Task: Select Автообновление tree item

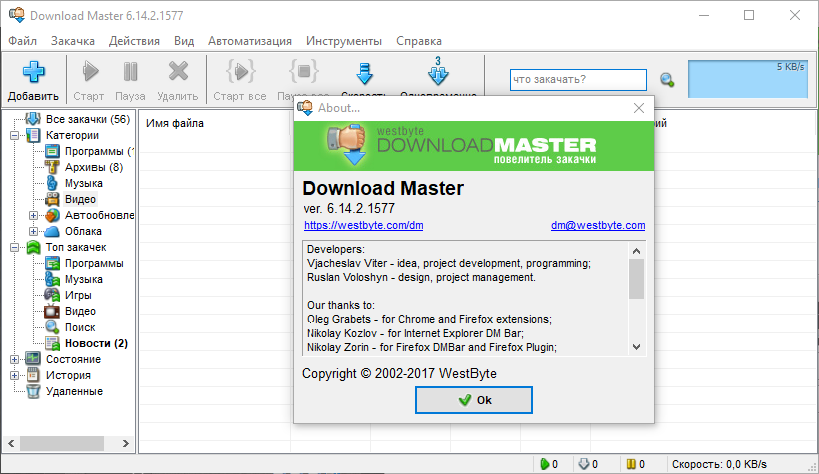Action: click(x=99, y=215)
